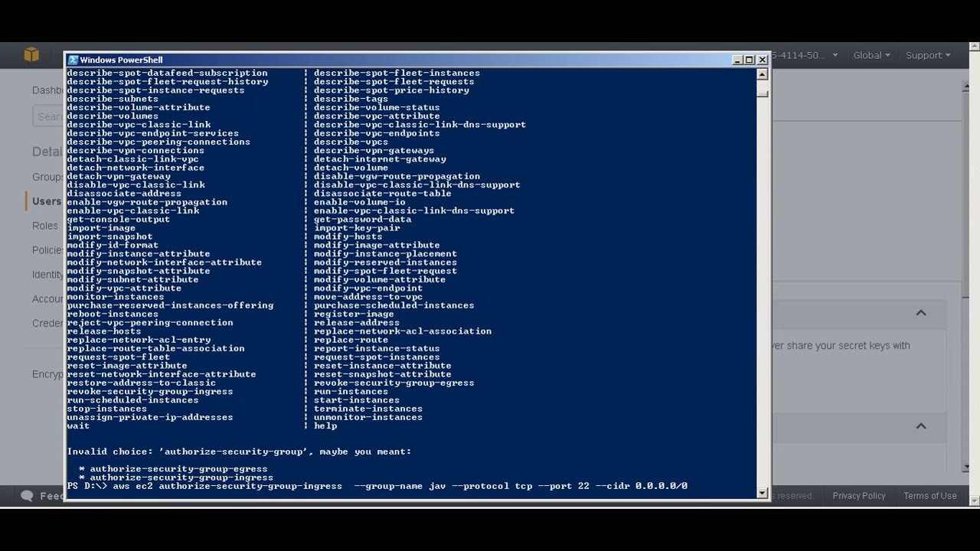Click the 'stop-instances' command text
The width and height of the screenshot is (980, 551).
[x=106, y=409]
